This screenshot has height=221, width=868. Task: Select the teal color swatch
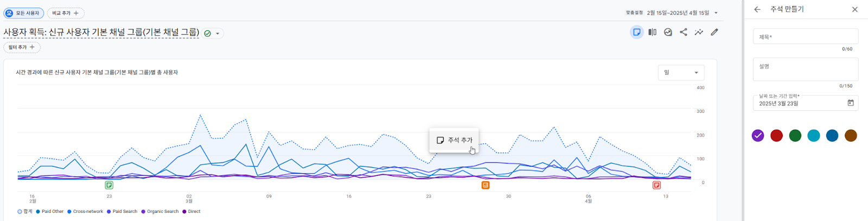click(814, 136)
